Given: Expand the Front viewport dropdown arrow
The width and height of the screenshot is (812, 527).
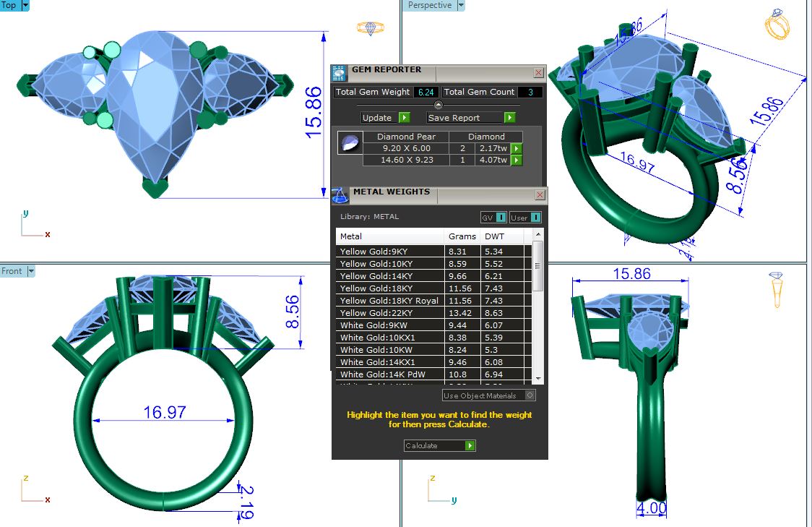Looking at the screenshot, I should point(31,271).
